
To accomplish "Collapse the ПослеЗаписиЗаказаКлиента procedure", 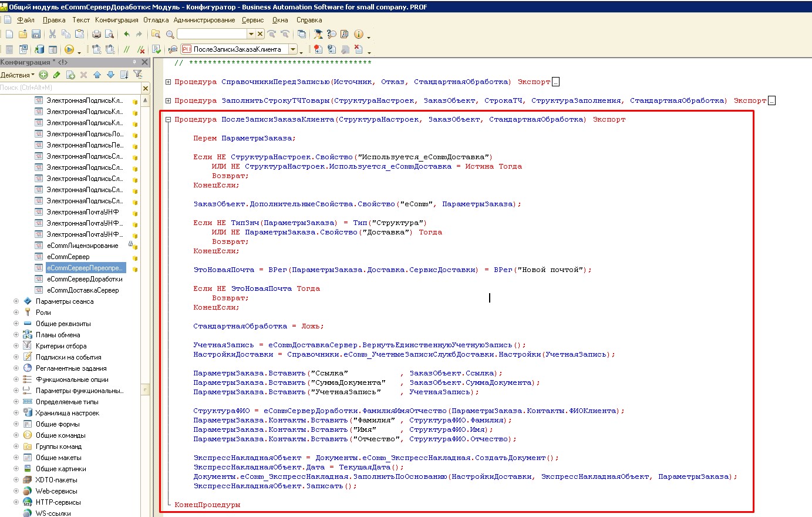I will coord(168,119).
